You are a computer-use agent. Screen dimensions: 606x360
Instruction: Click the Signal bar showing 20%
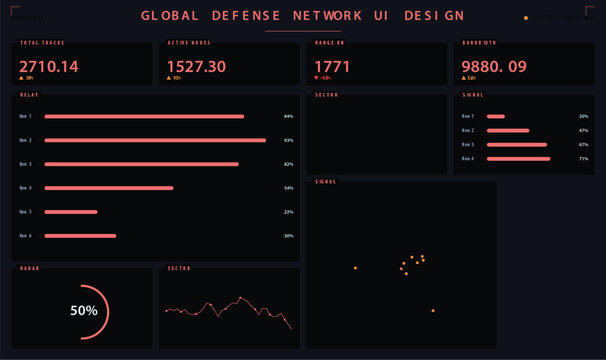coord(496,116)
